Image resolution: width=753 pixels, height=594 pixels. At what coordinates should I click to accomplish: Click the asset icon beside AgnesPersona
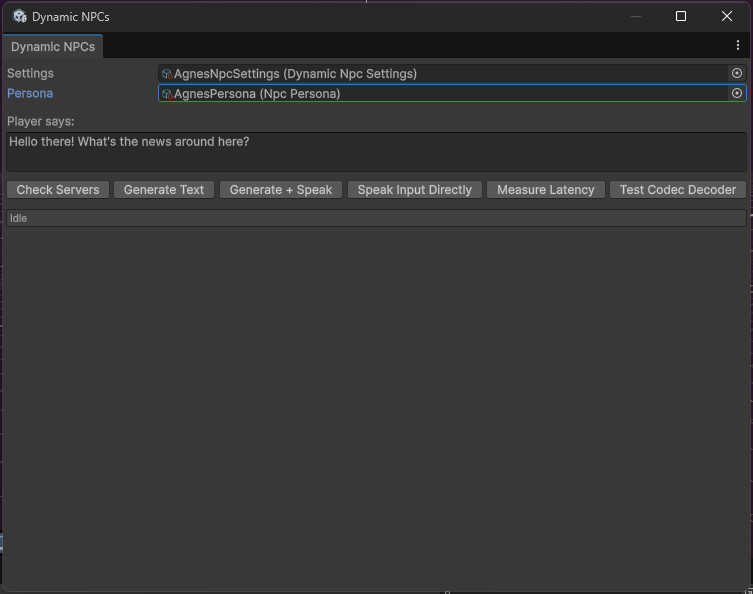tap(167, 94)
